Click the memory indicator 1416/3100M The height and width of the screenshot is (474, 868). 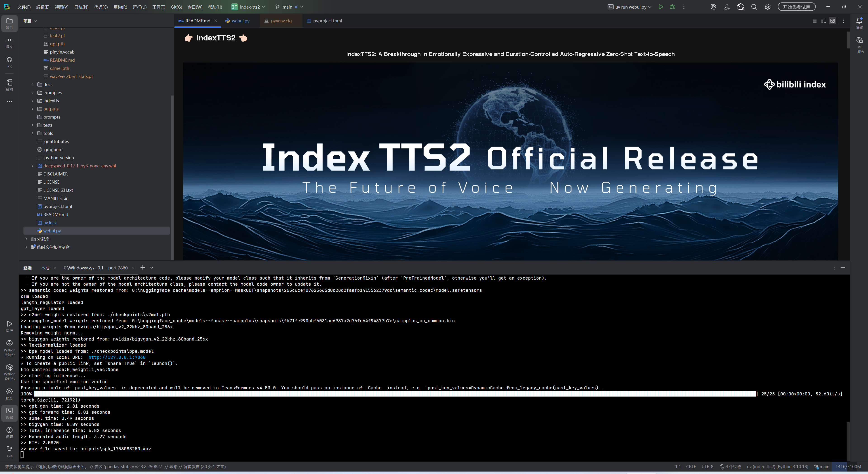click(848, 467)
